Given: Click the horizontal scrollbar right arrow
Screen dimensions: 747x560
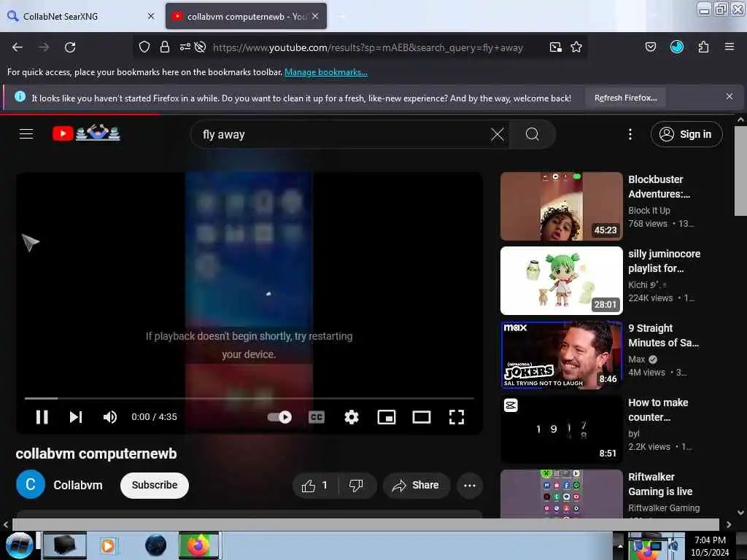Looking at the screenshot, I should click(x=729, y=525).
